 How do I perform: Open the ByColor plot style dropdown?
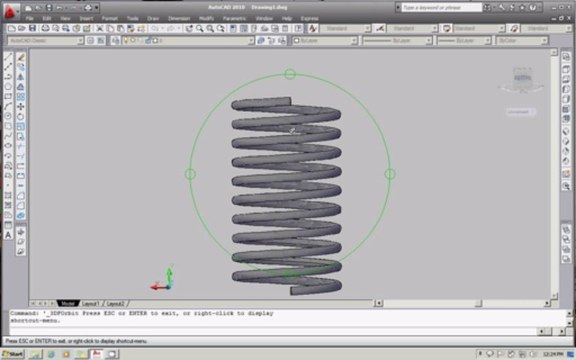click(x=522, y=40)
